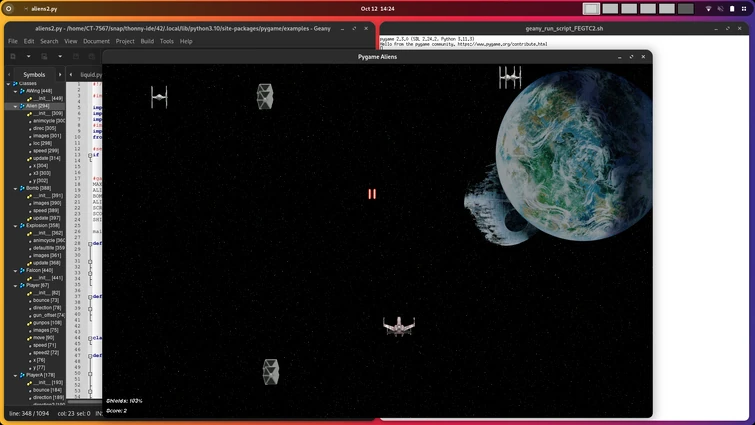Screen dimensions: 755x425
Task: Click the Open file icon in Geany toolbar
Action: point(44,56)
